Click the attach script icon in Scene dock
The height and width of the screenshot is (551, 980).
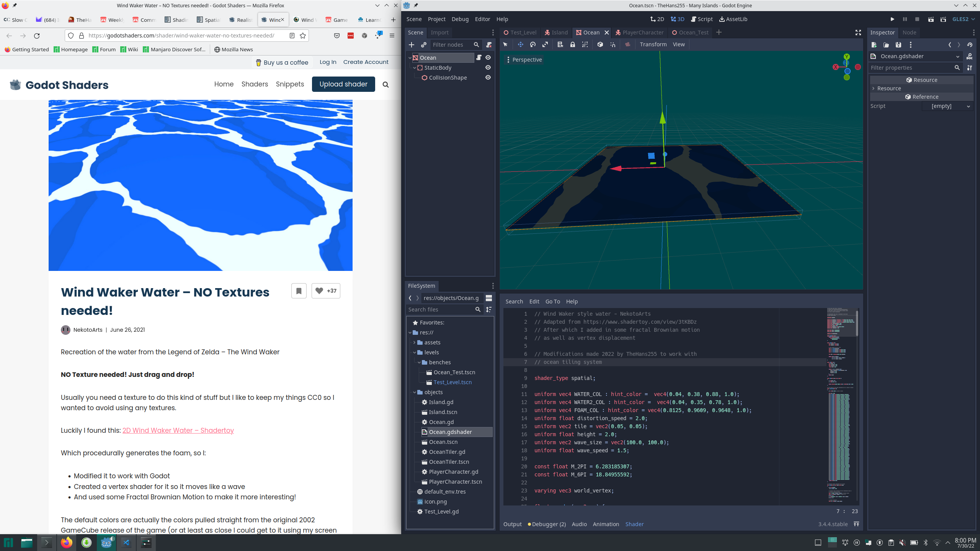[x=489, y=45]
